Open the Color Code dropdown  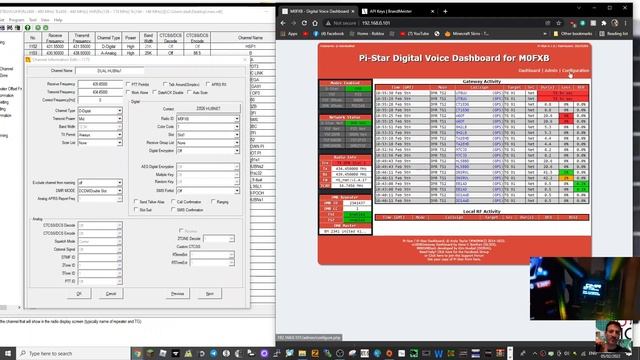pyautogui.click(x=208, y=127)
